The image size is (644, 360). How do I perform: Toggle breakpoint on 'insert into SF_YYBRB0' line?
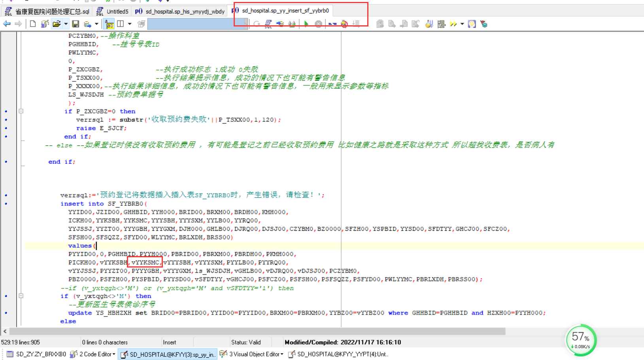(6, 204)
